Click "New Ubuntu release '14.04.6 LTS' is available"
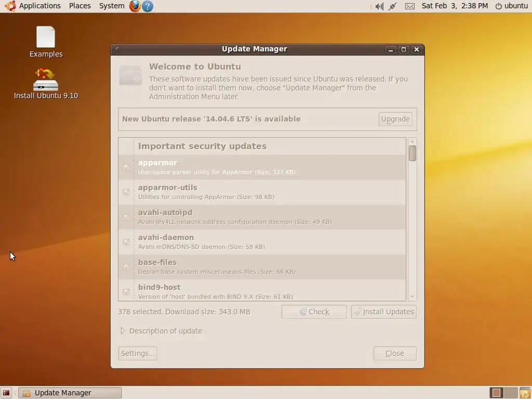 pos(211,119)
